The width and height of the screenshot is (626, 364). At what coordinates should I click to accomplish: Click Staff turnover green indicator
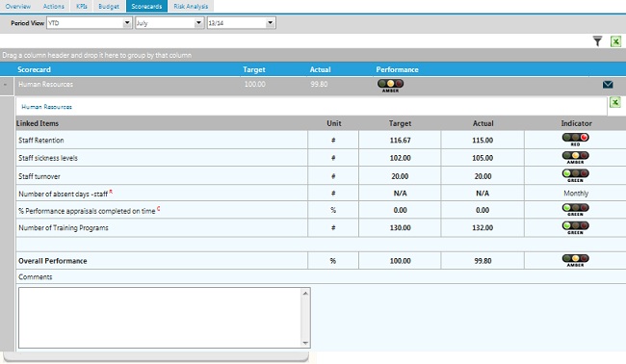[x=575, y=175]
